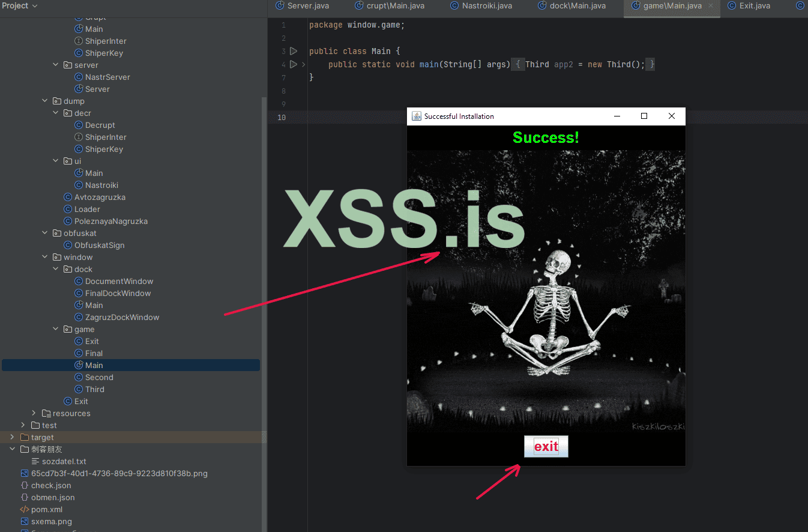Collapse the window package
This screenshot has height=532, width=808.
click(x=45, y=257)
